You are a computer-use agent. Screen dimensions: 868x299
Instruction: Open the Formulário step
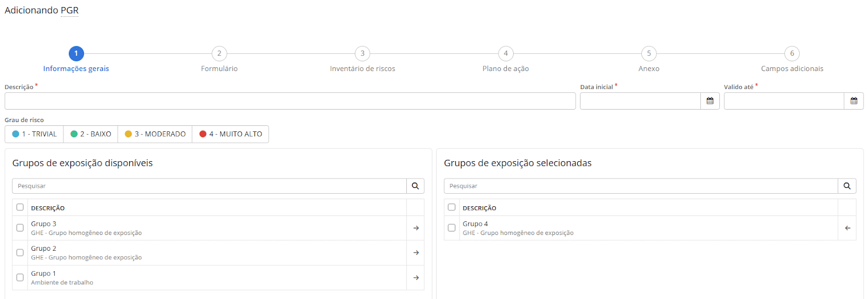pyautogui.click(x=219, y=69)
